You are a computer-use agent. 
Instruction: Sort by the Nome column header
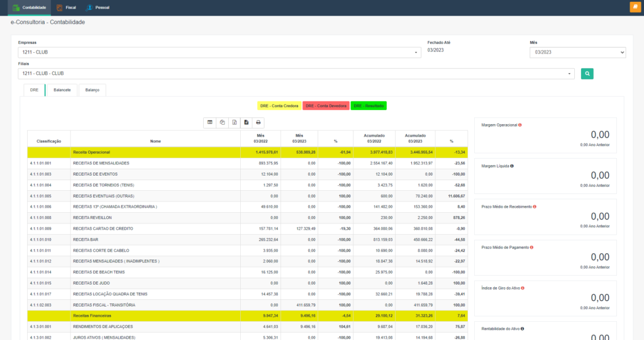pos(155,139)
